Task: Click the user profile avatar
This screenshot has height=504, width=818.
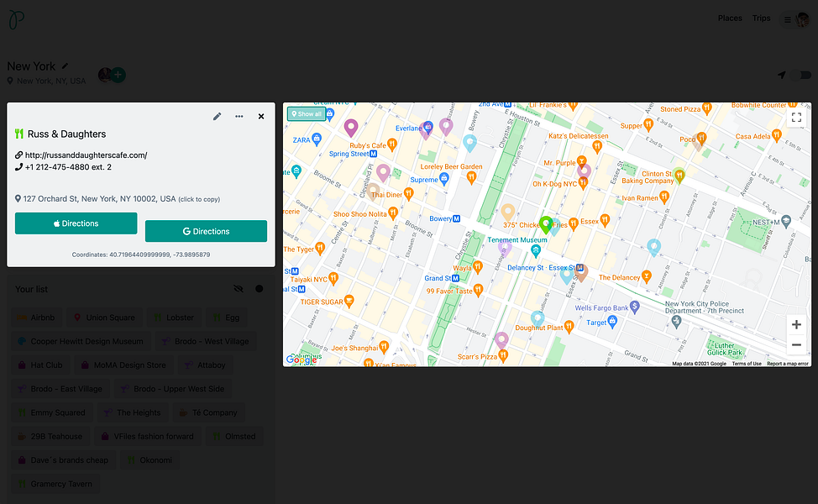Action: [802, 20]
